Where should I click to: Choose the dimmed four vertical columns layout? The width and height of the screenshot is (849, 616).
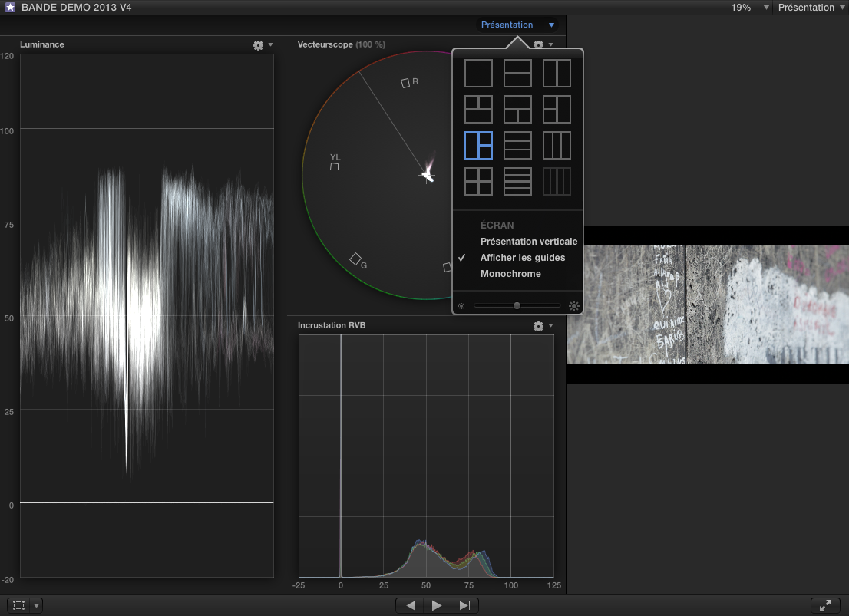coord(557,181)
